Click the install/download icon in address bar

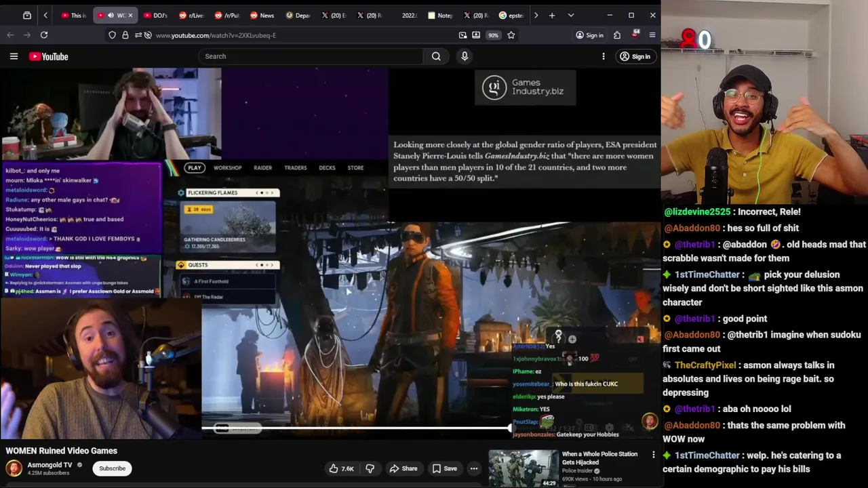pyautogui.click(x=476, y=35)
